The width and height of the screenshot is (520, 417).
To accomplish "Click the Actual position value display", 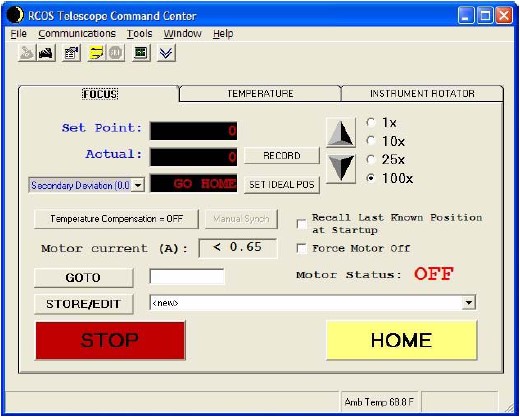I will pos(194,157).
